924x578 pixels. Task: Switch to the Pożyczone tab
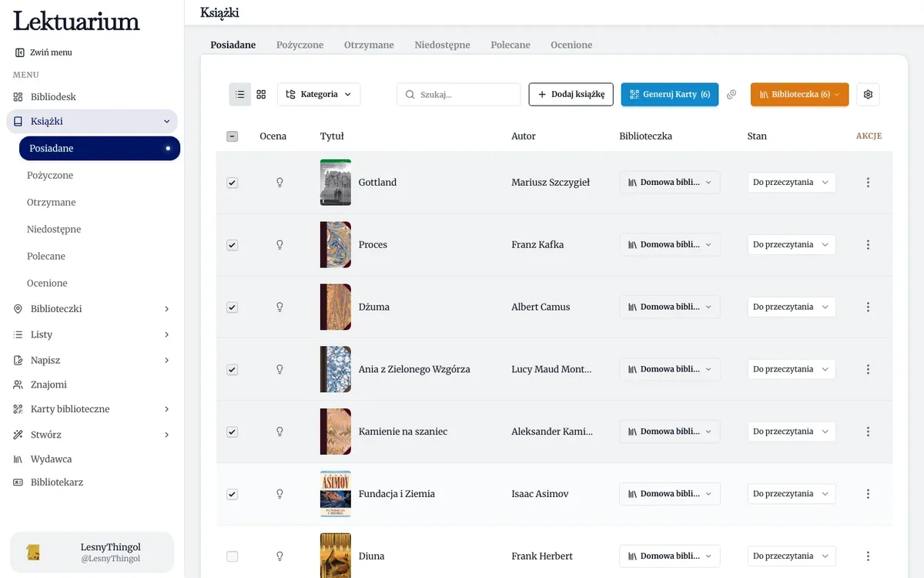(x=300, y=45)
